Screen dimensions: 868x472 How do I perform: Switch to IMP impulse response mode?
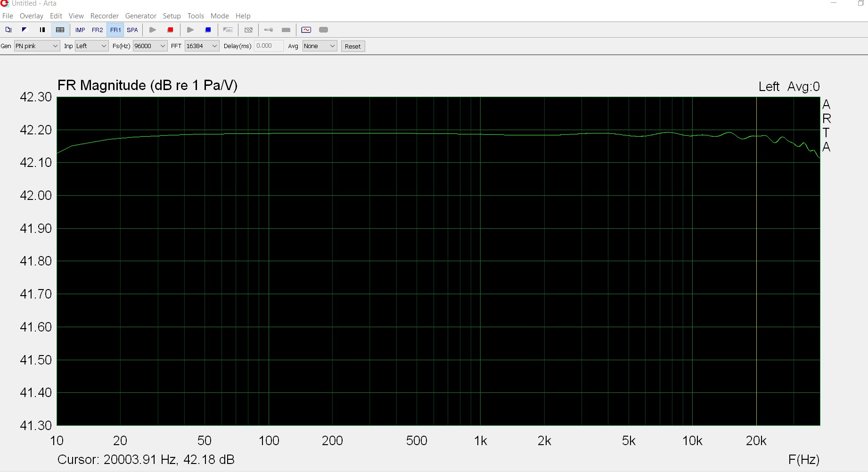click(x=80, y=30)
